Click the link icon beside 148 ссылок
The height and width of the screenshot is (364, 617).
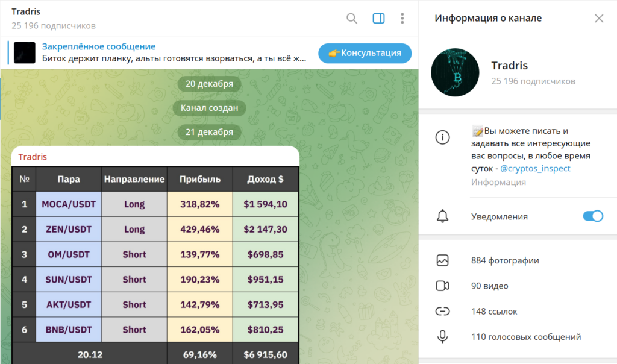click(442, 312)
